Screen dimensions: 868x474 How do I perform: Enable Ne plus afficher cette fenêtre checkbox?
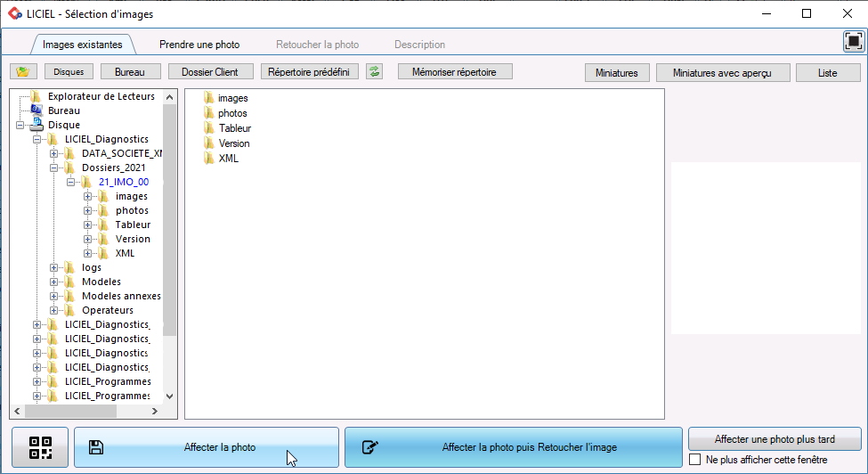tap(695, 460)
